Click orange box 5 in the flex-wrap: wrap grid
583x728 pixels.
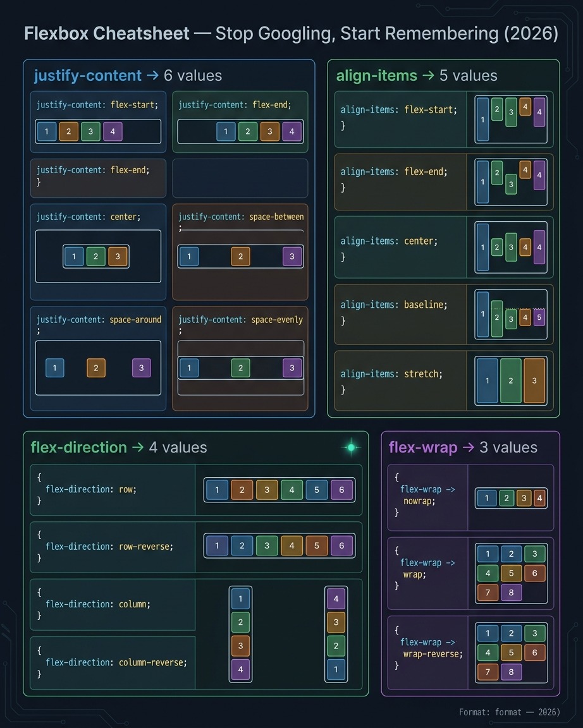[511, 573]
